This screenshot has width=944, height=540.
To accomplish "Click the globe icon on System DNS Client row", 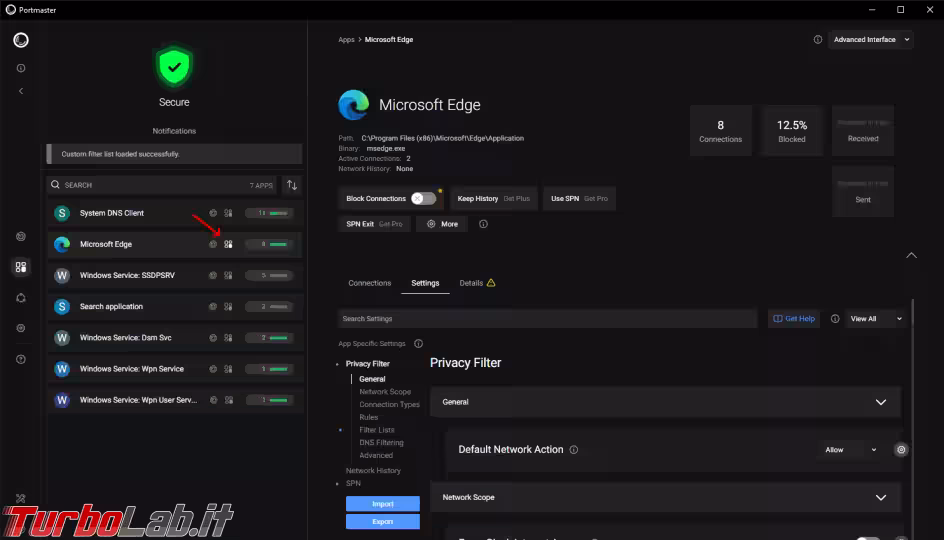I will (x=213, y=213).
